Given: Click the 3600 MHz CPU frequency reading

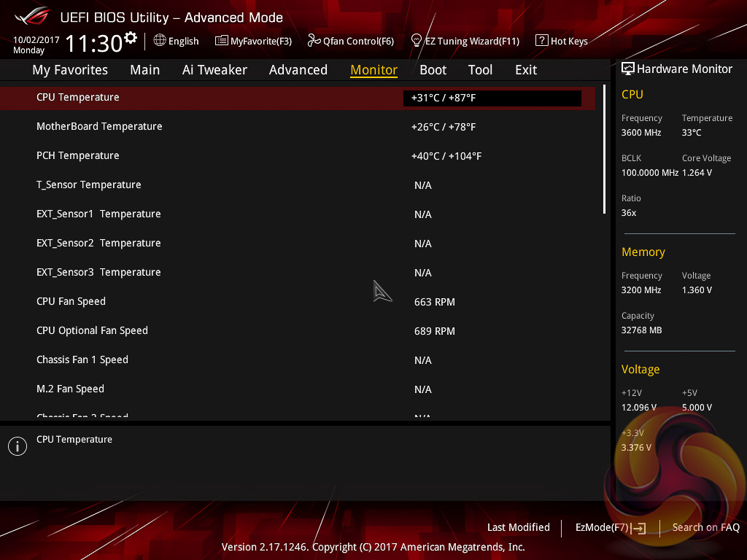Looking at the screenshot, I should (641, 133).
